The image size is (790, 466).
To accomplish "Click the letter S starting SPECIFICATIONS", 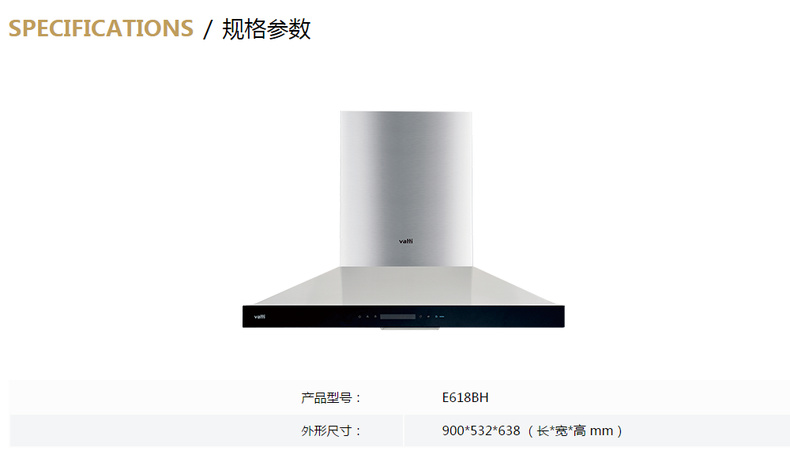I will 15,28.
